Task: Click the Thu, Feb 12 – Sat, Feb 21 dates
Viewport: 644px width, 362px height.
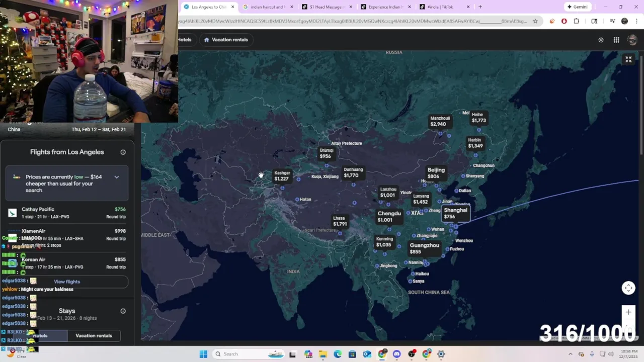Action: point(99,129)
